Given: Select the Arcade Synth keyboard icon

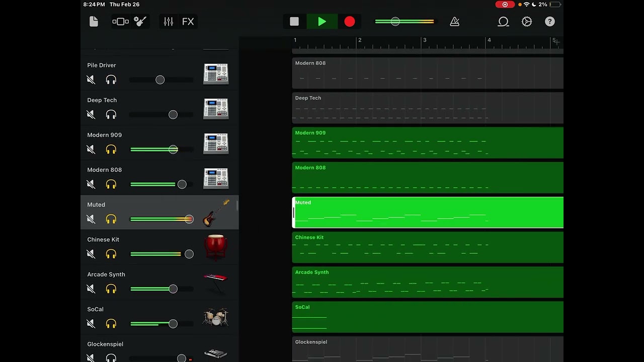Looking at the screenshot, I should click(x=216, y=283).
